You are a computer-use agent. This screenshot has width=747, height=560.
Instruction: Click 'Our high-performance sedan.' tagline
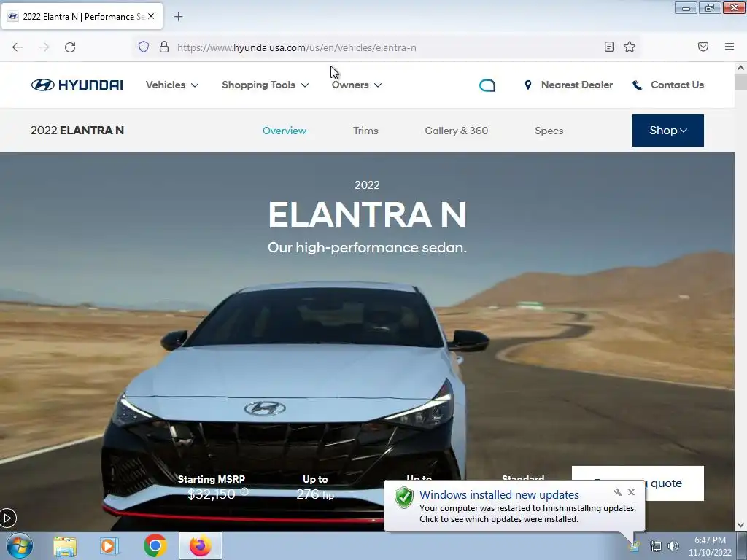[368, 248]
